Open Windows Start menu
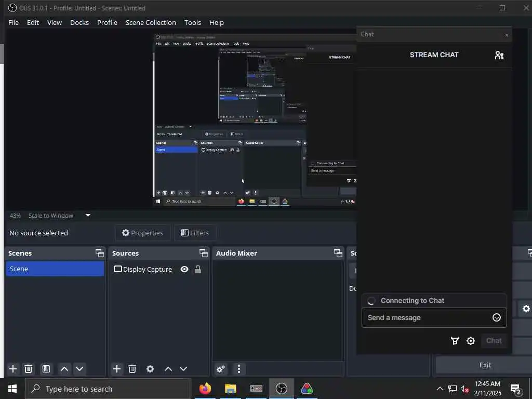 click(12, 389)
